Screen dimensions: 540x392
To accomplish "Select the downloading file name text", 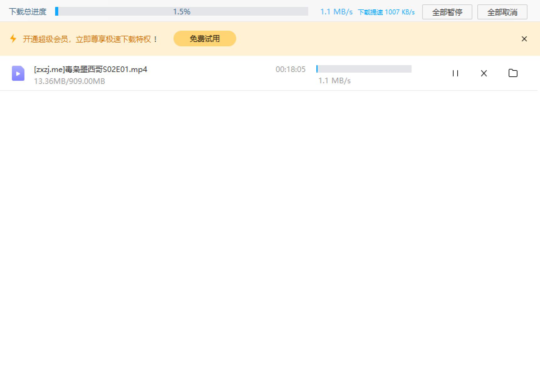I will [x=90, y=69].
